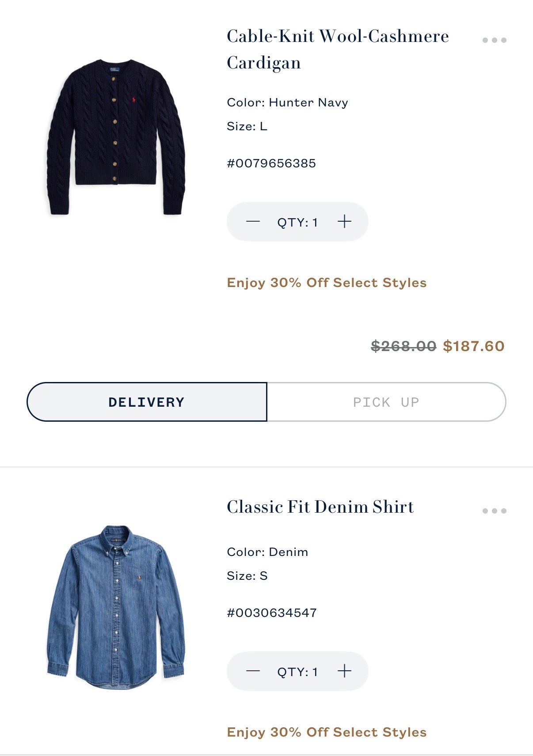Increase the quantity of the Denim Shirt
533x756 pixels.
344,671
